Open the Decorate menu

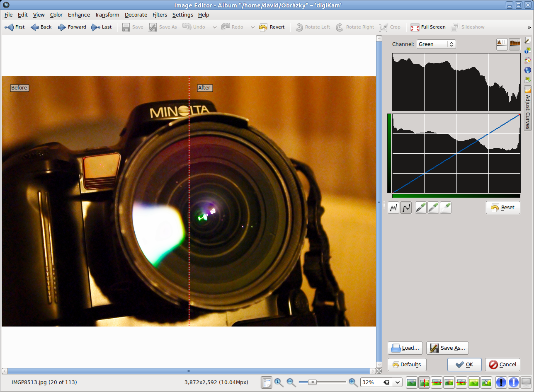136,15
